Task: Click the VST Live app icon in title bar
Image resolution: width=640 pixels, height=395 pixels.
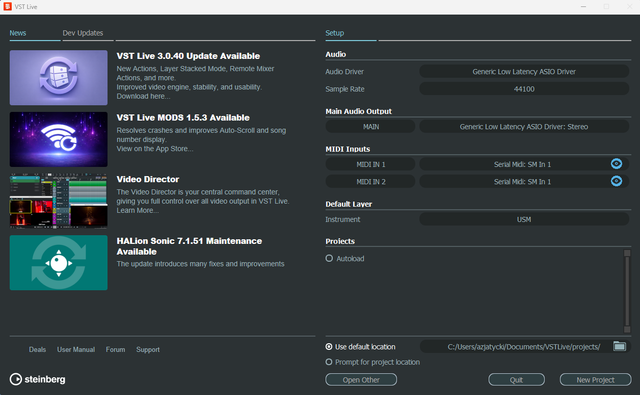Action: pos(7,7)
